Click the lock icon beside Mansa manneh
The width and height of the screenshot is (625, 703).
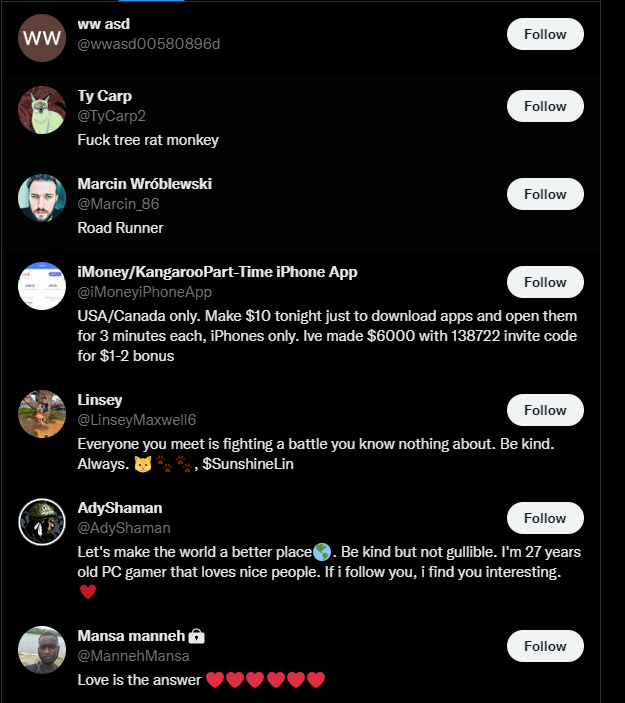pyautogui.click(x=196, y=636)
